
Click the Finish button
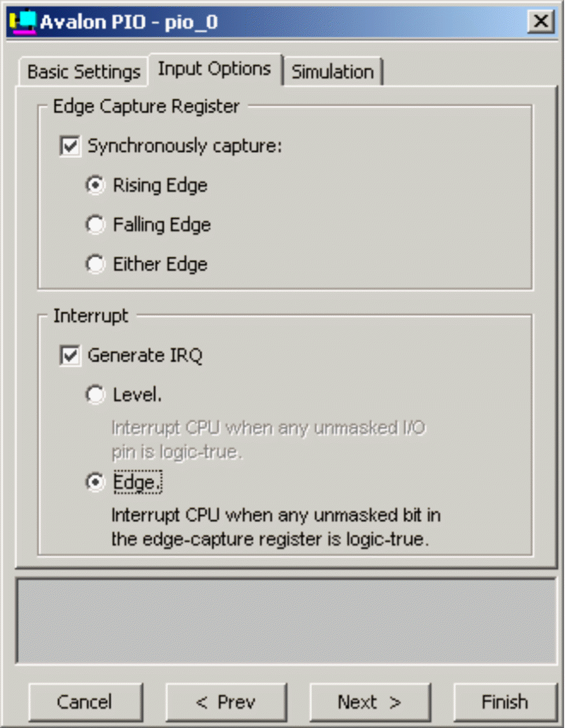point(504,702)
